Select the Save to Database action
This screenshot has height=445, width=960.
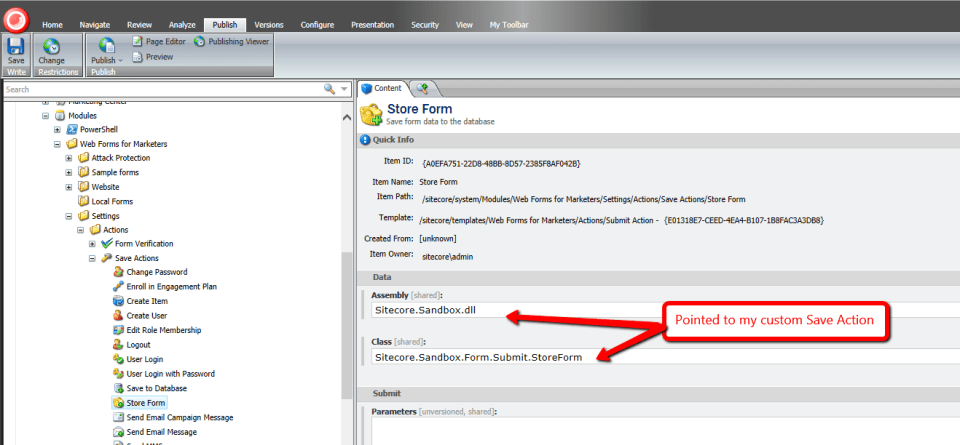tap(156, 388)
